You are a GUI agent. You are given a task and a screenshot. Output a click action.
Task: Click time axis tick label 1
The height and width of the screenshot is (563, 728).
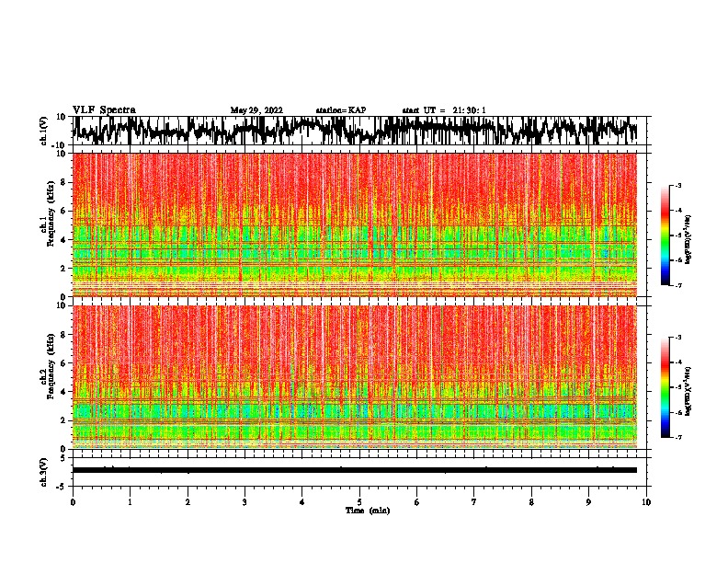coord(130,502)
